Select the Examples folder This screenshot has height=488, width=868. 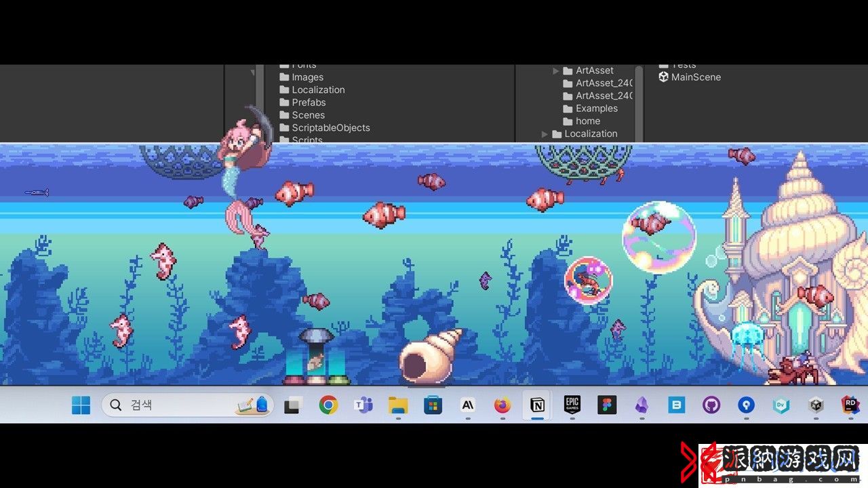point(590,108)
